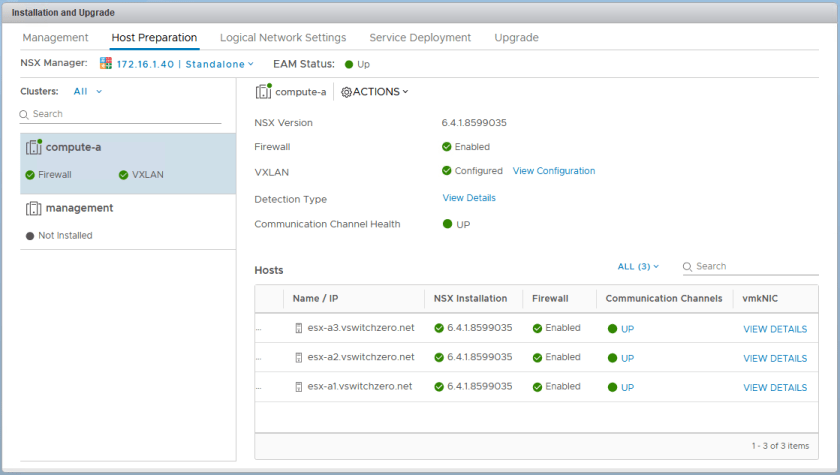Click the host icon for esx-a3.vswitchzero.net
This screenshot has height=475, width=840.
298,328
